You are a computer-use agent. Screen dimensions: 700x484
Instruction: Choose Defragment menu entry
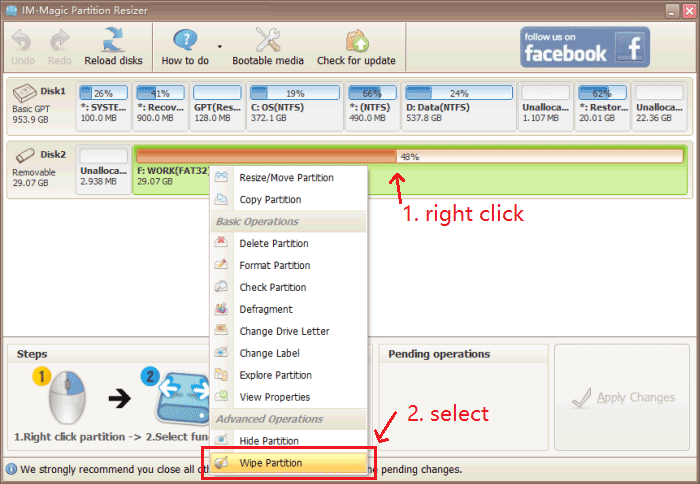click(288, 309)
